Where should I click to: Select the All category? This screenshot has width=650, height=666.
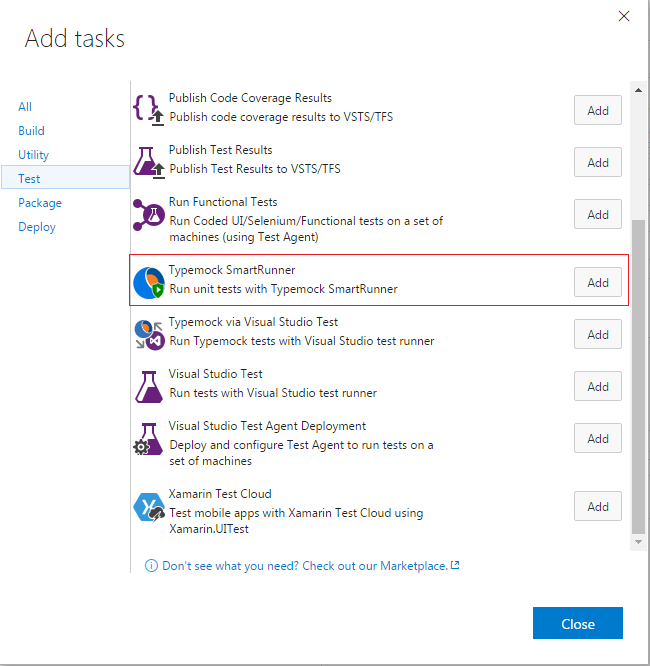pos(25,107)
